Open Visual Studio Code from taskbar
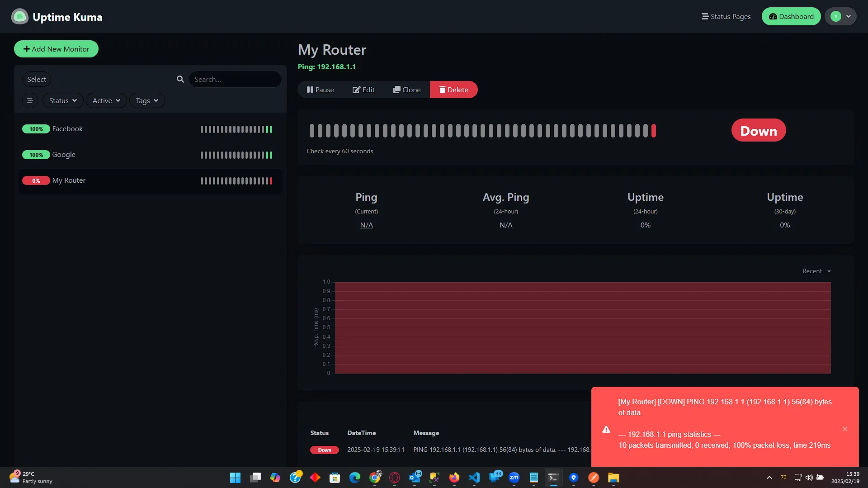Image resolution: width=868 pixels, height=488 pixels. click(474, 478)
